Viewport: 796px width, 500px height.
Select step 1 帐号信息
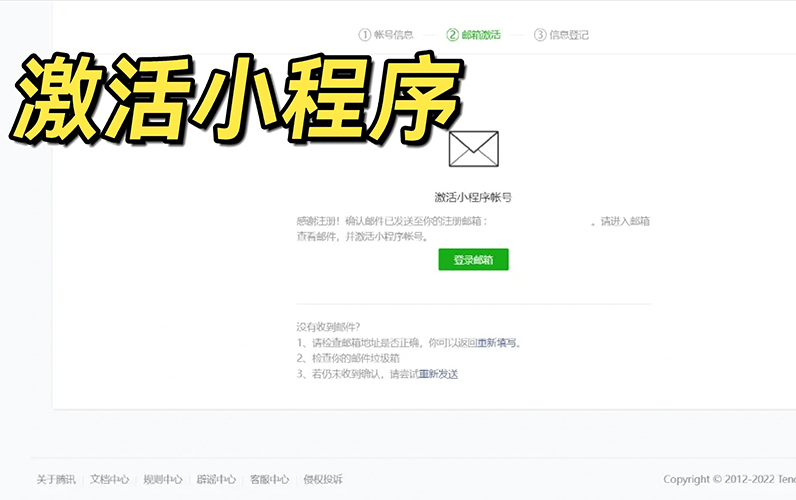click(x=386, y=35)
